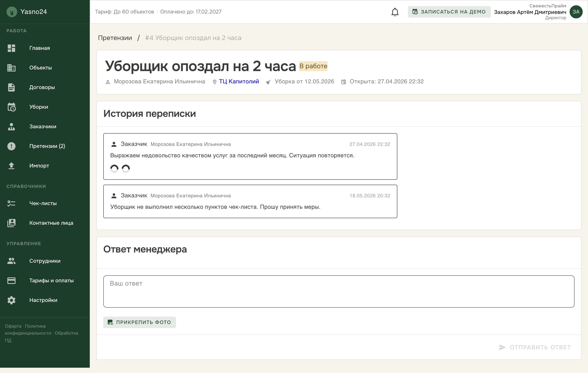Image resolution: width=588 pixels, height=373 pixels.
Task: Click the calendar icon beside Открыта date
Action: [343, 82]
